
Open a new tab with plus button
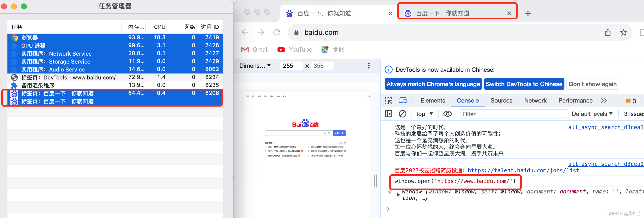528,13
